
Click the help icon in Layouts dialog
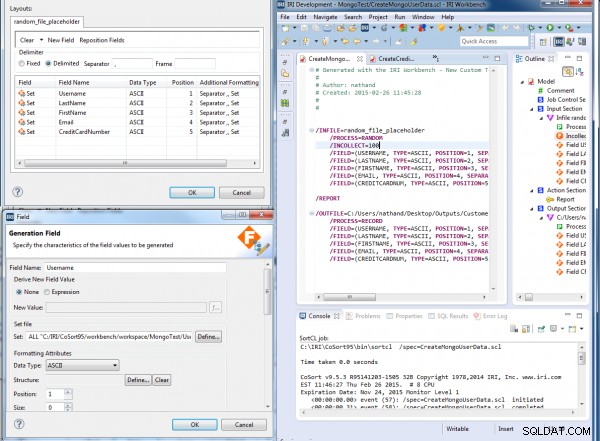pos(18,192)
